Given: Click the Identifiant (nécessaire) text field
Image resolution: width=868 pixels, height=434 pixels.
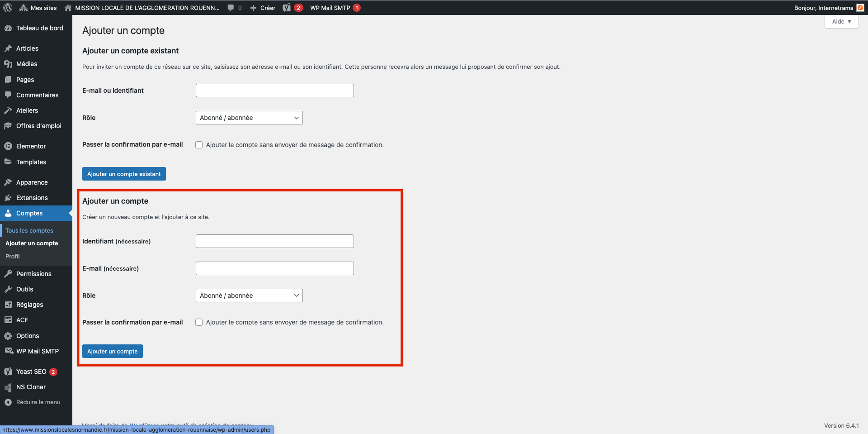Looking at the screenshot, I should [274, 241].
